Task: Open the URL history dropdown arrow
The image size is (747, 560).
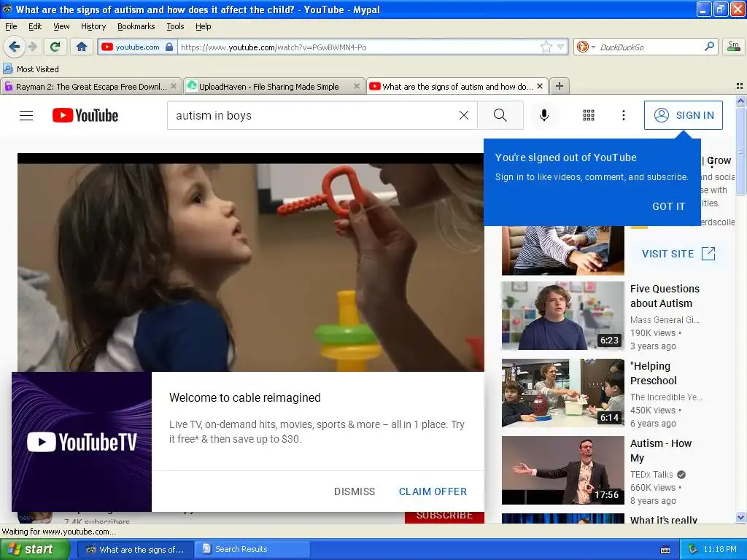Action: click(561, 47)
